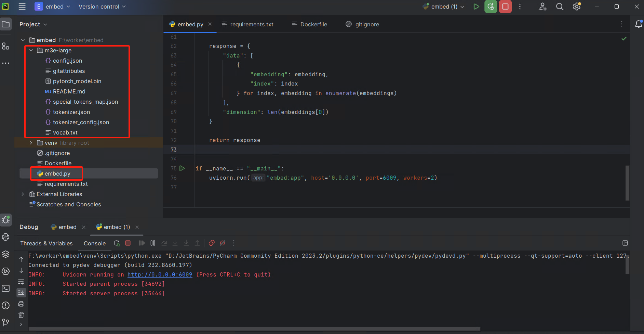The image size is (644, 334).
Task: Open the Terminal tool window
Action: (x=6, y=288)
